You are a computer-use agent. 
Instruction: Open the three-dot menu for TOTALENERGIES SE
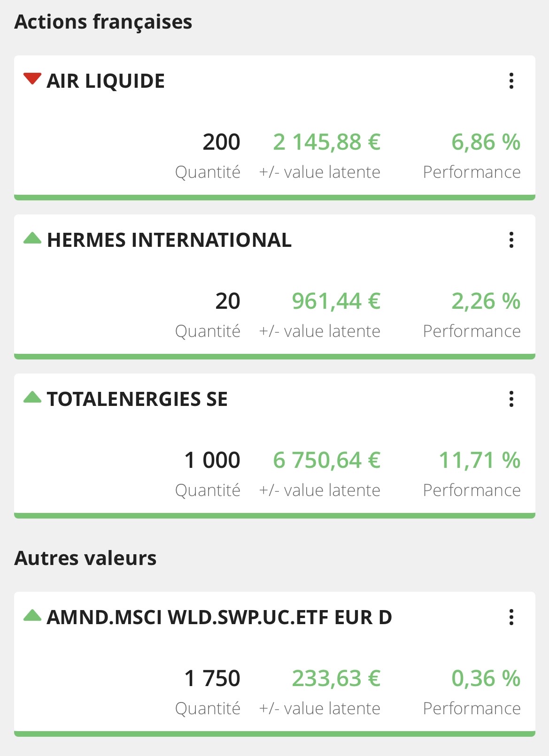tap(511, 399)
